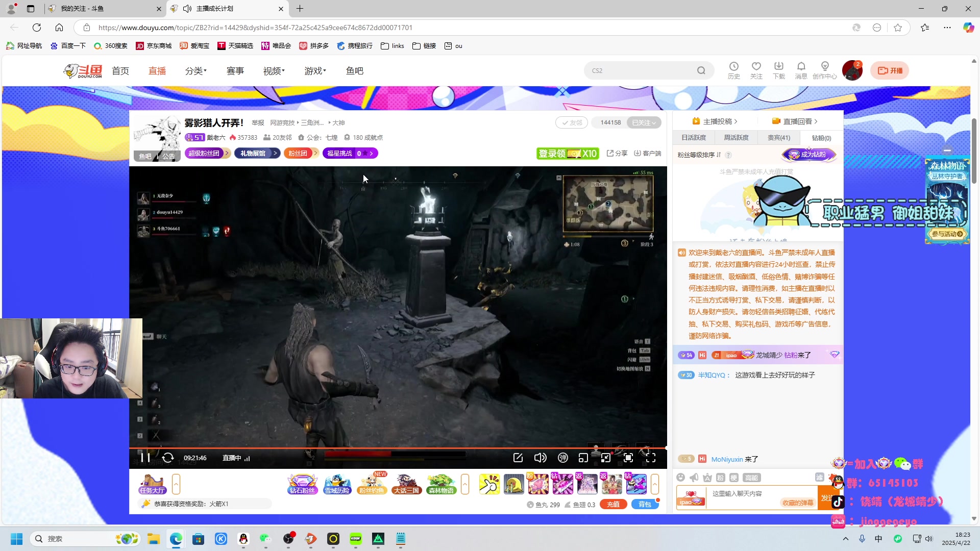Image resolution: width=980 pixels, height=551 pixels.
Task: Open the 历史 history clock icon
Action: 734,70
